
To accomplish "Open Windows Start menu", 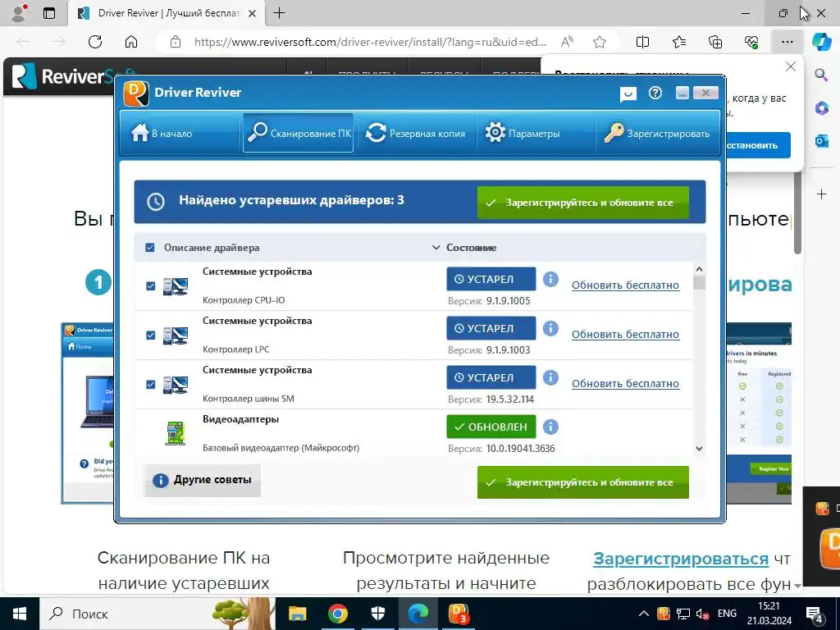I will (20, 614).
